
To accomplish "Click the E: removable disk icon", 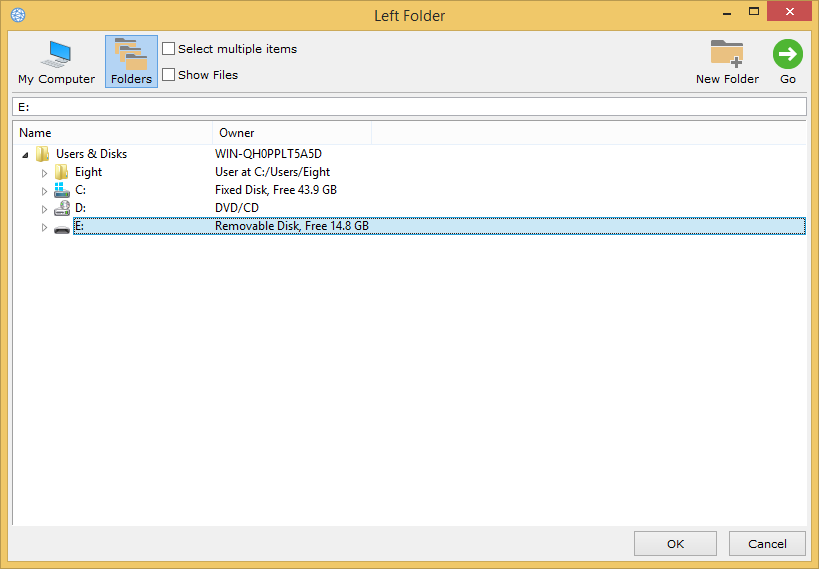I will (x=62, y=227).
